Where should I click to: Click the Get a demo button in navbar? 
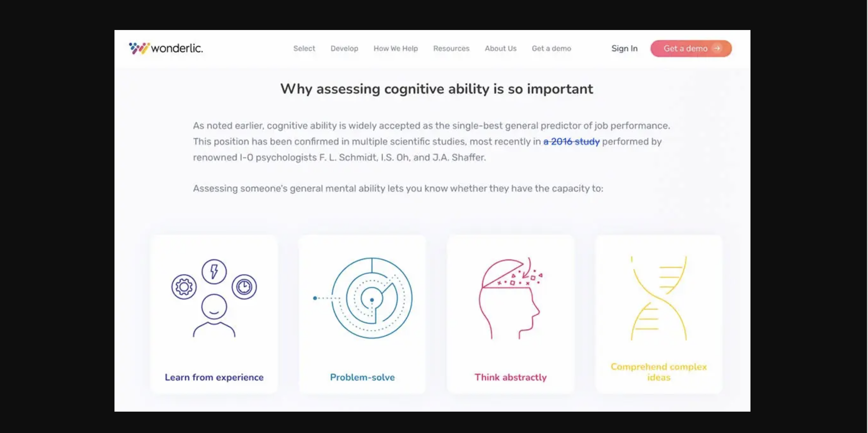tap(691, 48)
